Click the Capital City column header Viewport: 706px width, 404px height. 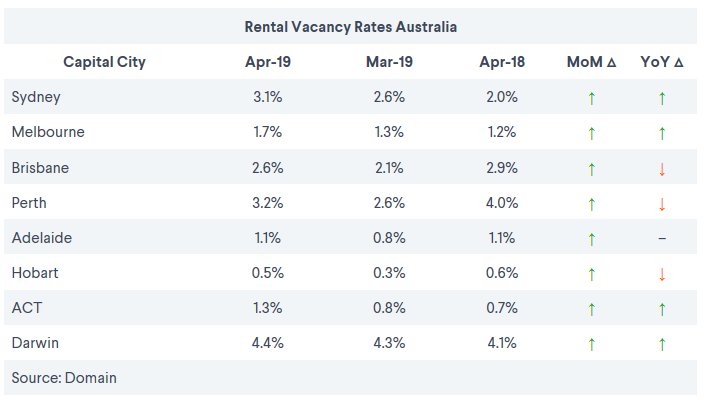click(x=104, y=62)
